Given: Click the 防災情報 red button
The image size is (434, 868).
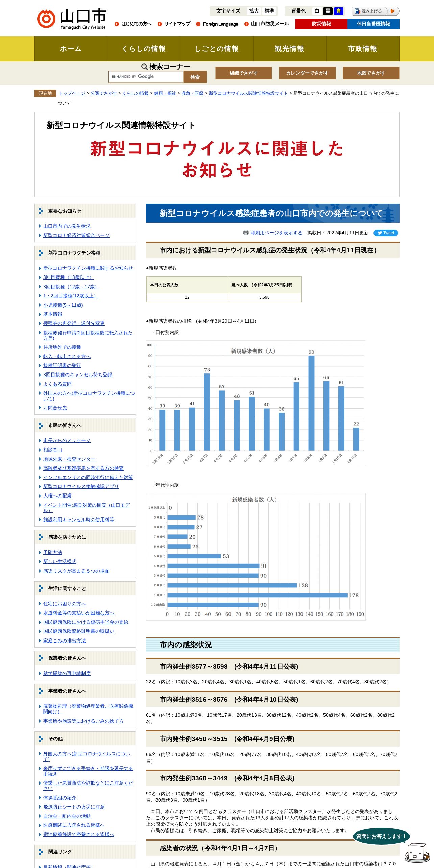Looking at the screenshot, I should 321,24.
